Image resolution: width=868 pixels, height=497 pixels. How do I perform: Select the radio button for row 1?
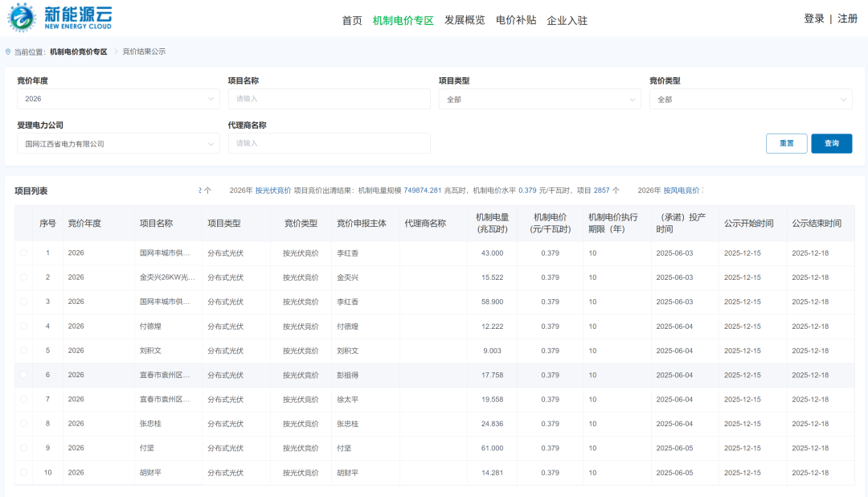click(23, 253)
